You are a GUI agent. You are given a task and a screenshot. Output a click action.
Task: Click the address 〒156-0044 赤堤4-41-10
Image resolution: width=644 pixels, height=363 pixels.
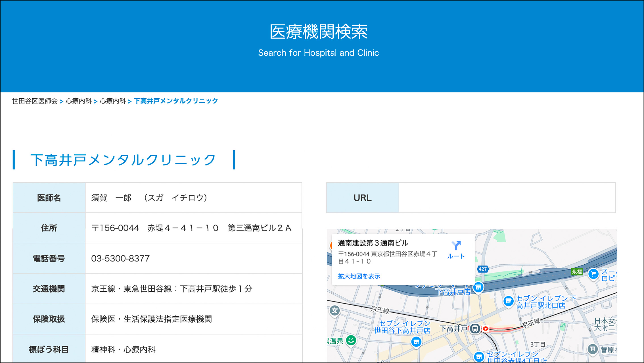[155, 228]
